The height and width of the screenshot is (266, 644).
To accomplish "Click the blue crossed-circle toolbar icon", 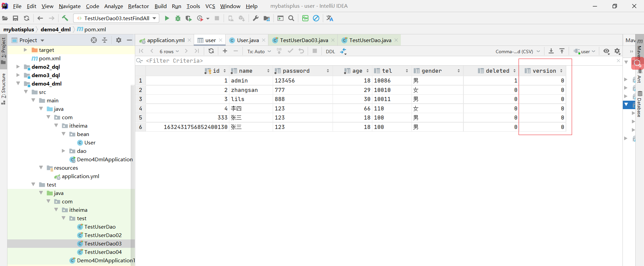I will 316,18.
